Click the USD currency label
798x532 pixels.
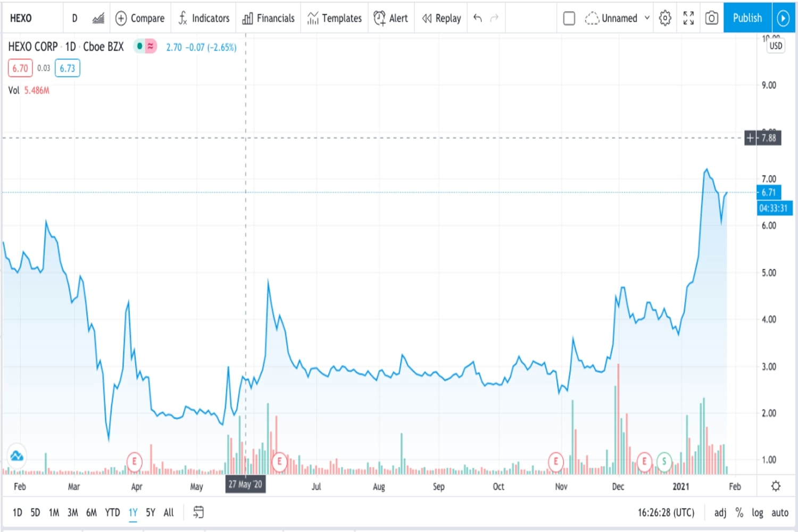[x=776, y=46]
